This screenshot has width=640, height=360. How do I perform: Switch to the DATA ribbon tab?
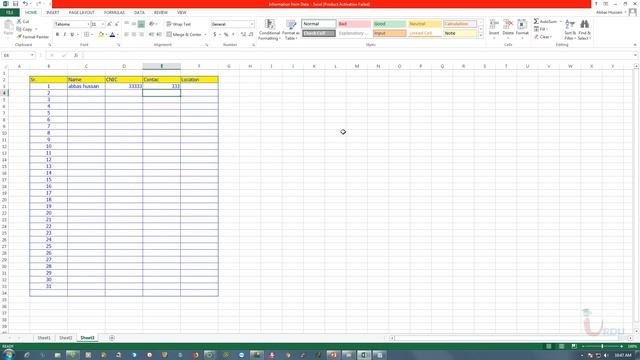pyautogui.click(x=139, y=13)
